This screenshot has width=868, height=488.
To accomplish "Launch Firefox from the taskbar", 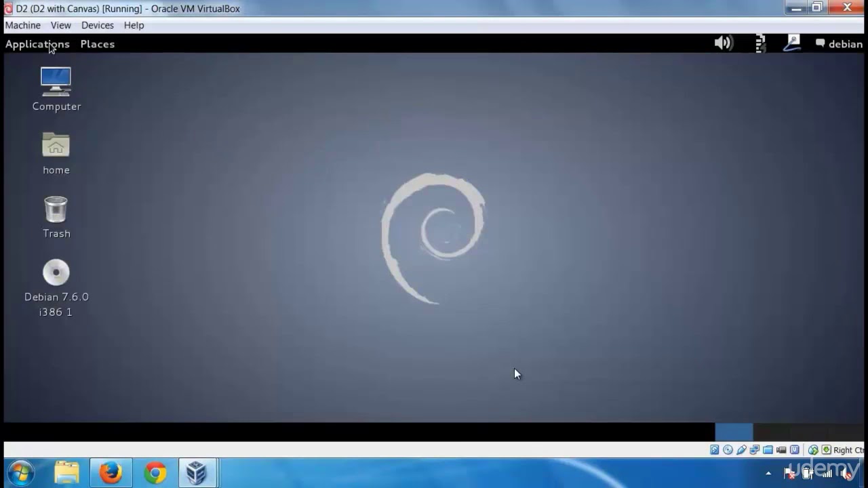I will click(111, 472).
